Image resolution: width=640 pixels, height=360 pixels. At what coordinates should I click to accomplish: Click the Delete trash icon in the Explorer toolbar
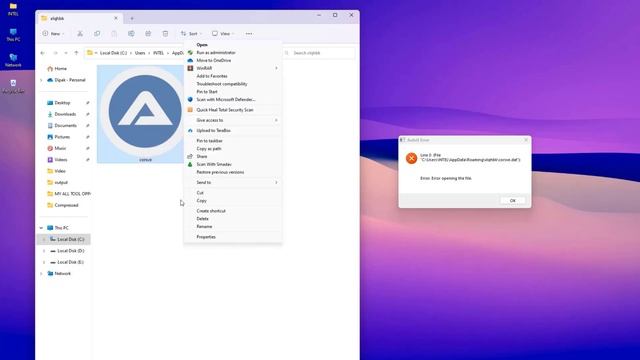(x=165, y=33)
